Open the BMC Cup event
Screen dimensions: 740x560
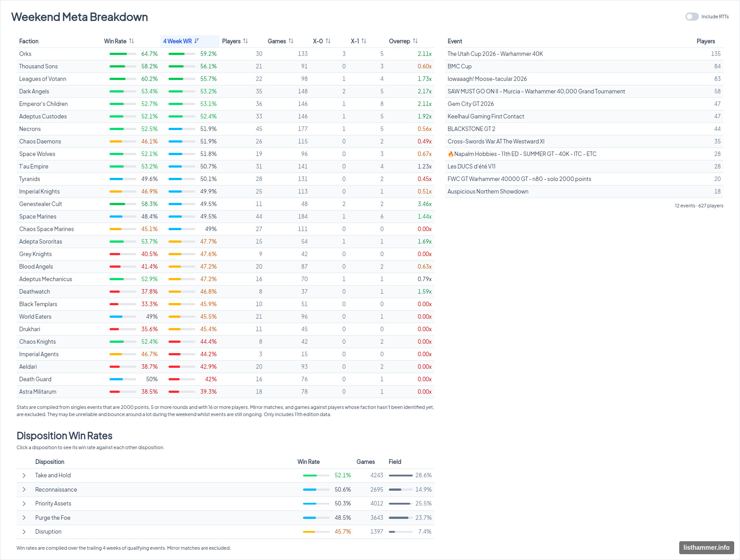point(459,66)
